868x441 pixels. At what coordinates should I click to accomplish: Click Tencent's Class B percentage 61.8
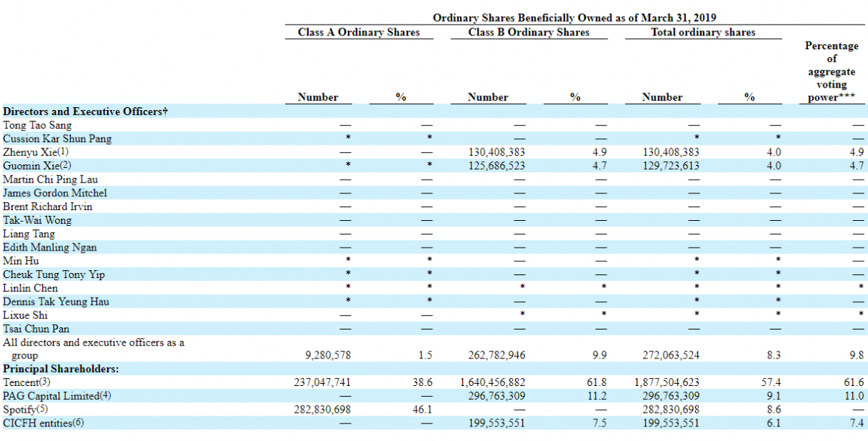click(x=597, y=382)
